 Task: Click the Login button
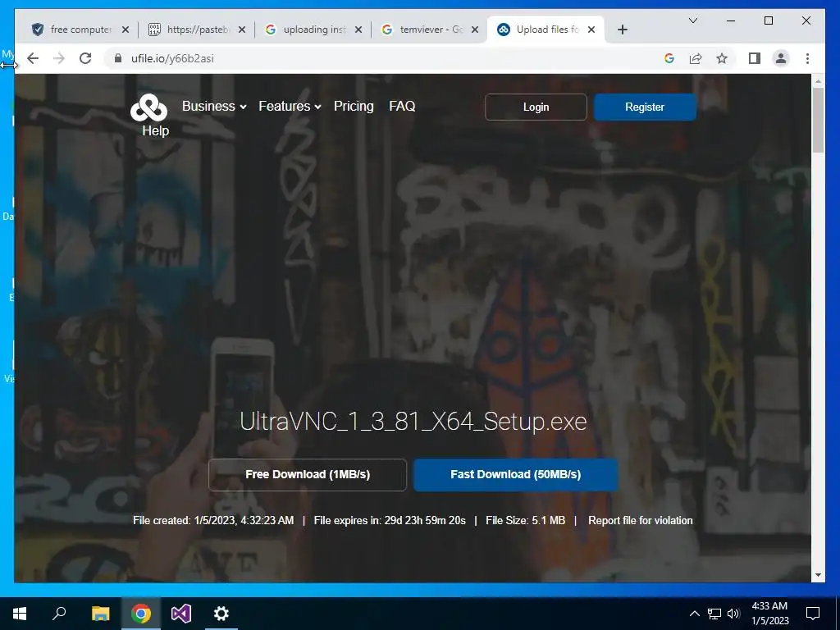point(536,107)
